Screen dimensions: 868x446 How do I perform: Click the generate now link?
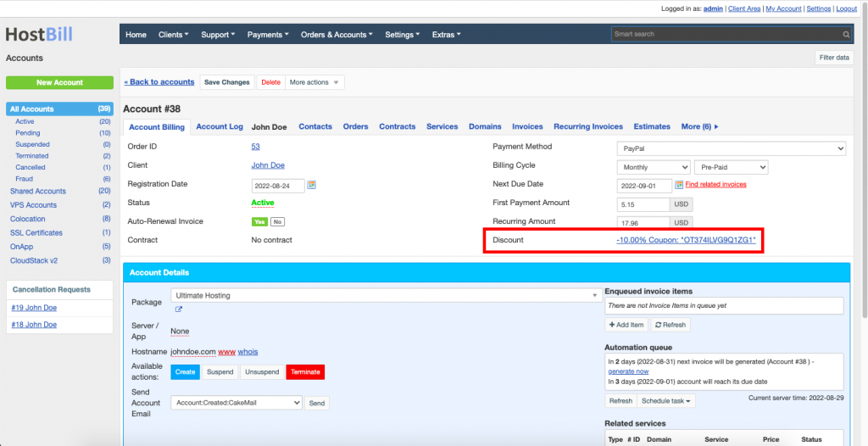tap(628, 371)
